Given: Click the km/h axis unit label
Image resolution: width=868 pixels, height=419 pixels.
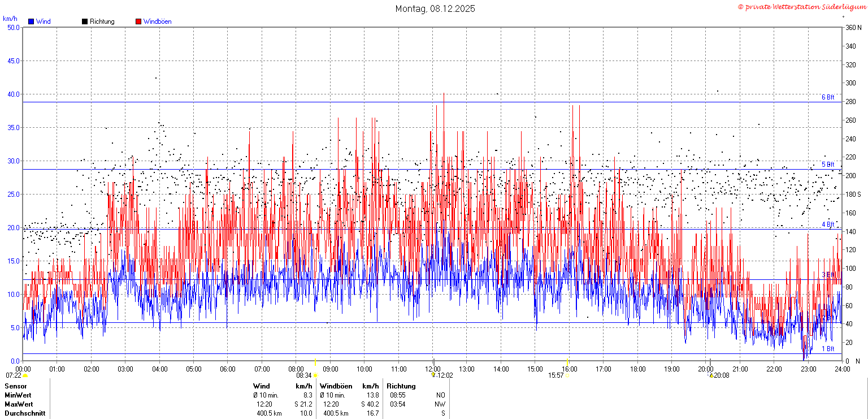Looking at the screenshot, I should point(10,19).
